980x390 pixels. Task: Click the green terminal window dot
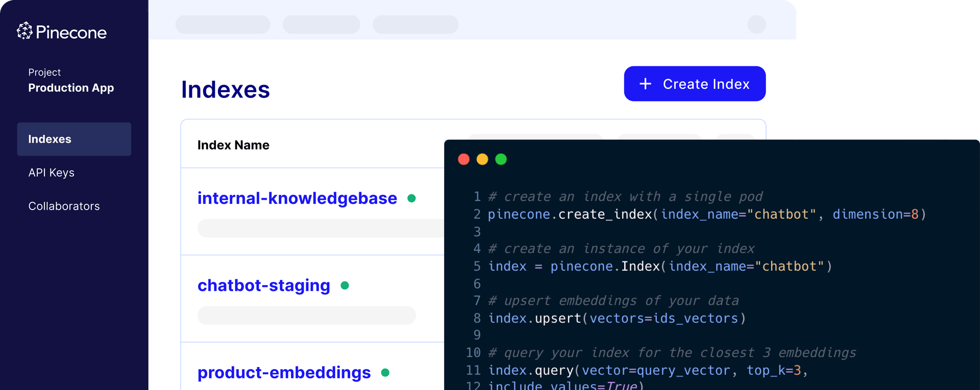(501, 160)
